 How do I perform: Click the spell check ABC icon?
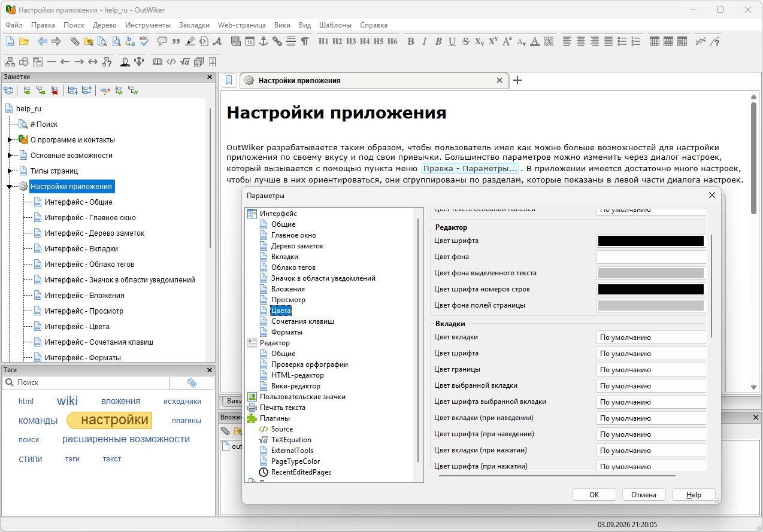click(144, 41)
